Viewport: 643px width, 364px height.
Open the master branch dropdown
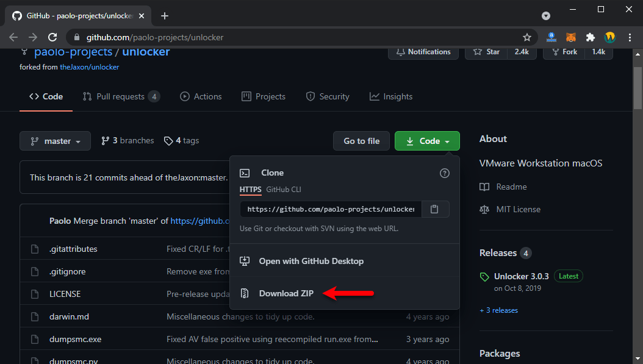(x=55, y=141)
